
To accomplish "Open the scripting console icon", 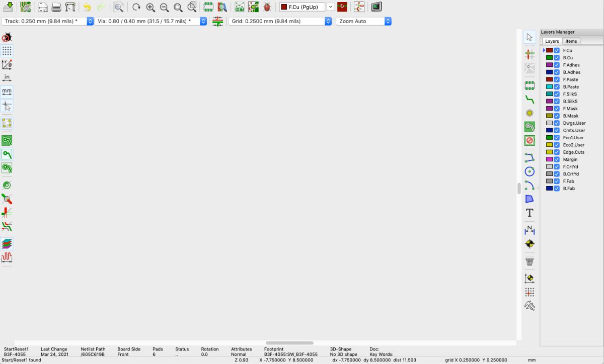I will click(x=376, y=7).
